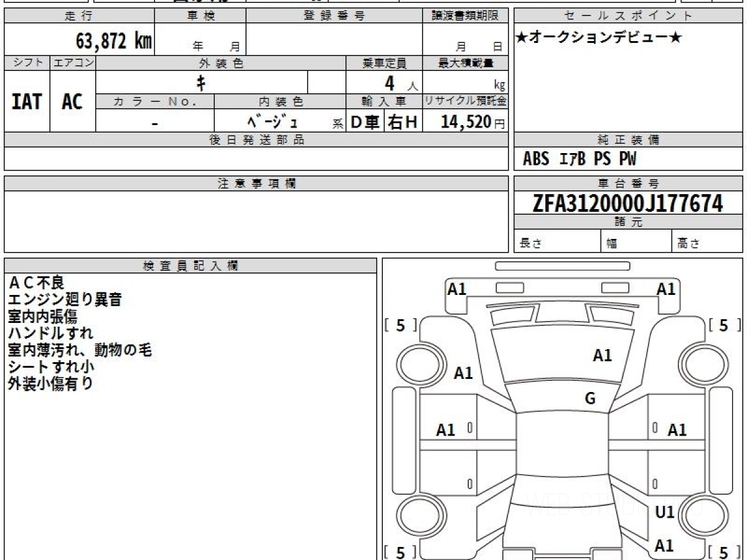Viewport: 747px width, 560px height.
Task: Click the 4 人 seating capacity value
Action: tap(401, 83)
